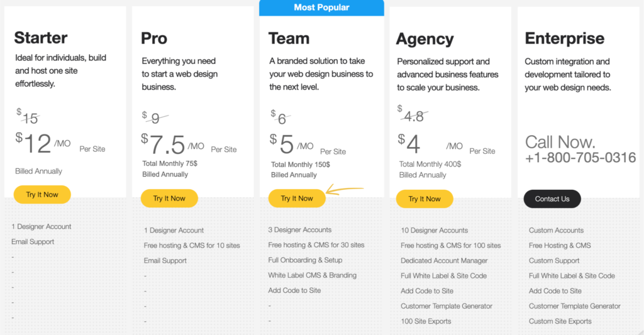This screenshot has height=335, width=644.
Task: Click the Starter plan heading
Action: [x=41, y=38]
